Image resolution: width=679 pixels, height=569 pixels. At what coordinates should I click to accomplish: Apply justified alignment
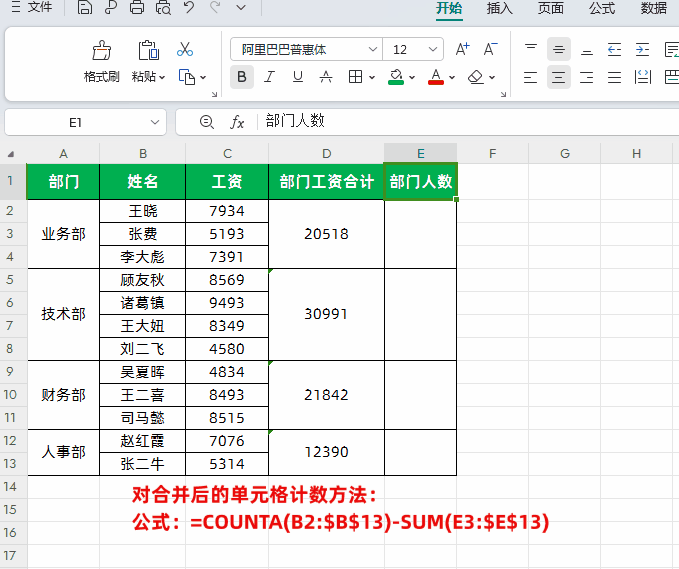[x=614, y=77]
